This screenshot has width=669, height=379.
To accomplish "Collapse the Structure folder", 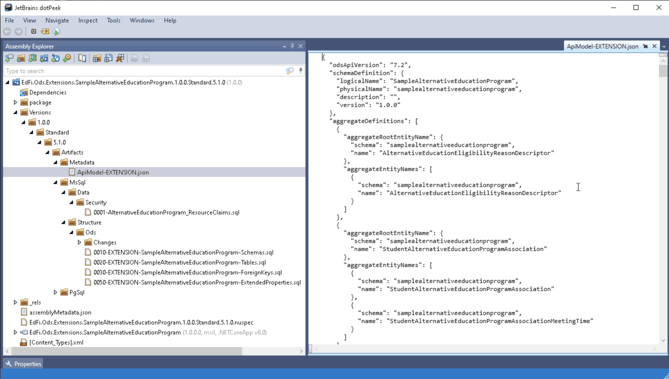I will (x=64, y=222).
